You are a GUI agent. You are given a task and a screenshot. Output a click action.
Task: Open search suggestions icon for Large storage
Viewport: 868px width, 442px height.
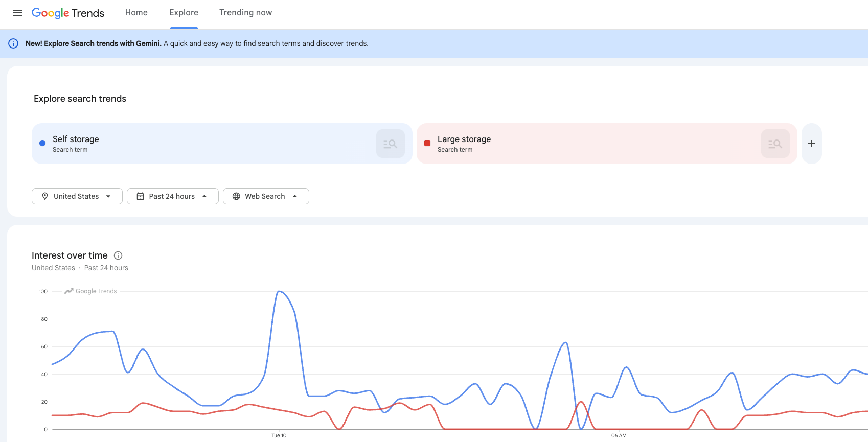pyautogui.click(x=775, y=144)
